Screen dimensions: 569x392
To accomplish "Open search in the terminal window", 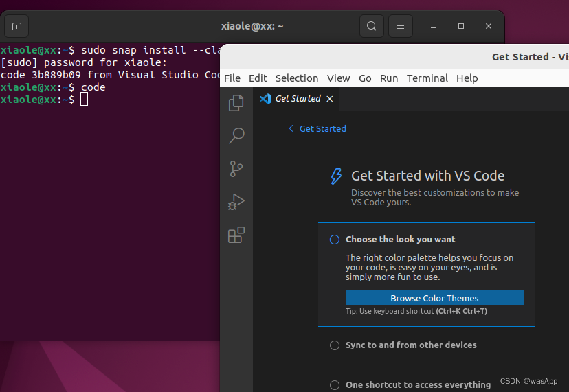I will 371,26.
